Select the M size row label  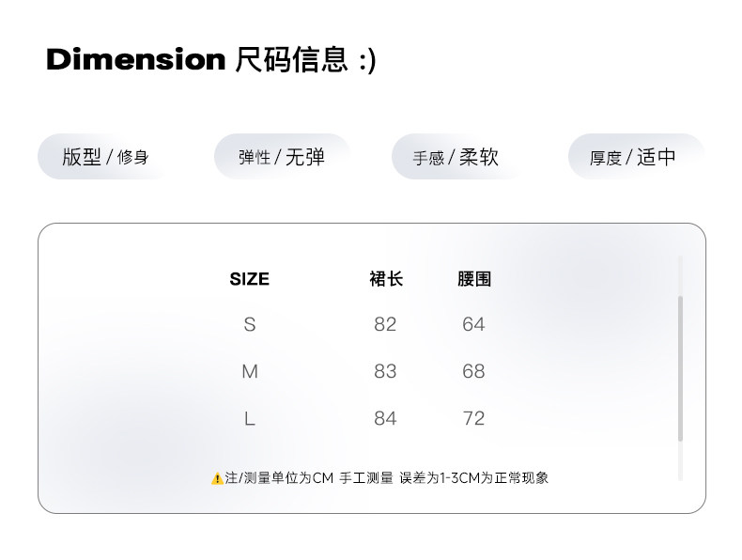[249, 371]
